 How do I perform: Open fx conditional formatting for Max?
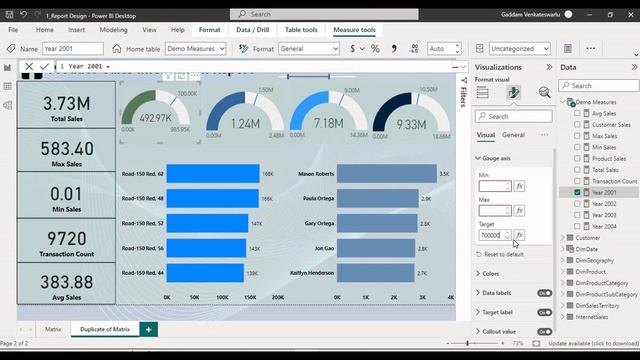click(519, 211)
